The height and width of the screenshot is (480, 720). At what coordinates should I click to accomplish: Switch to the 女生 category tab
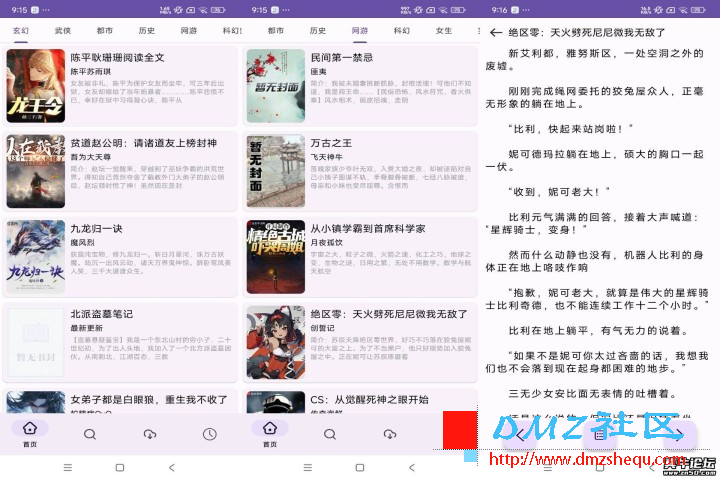click(443, 31)
